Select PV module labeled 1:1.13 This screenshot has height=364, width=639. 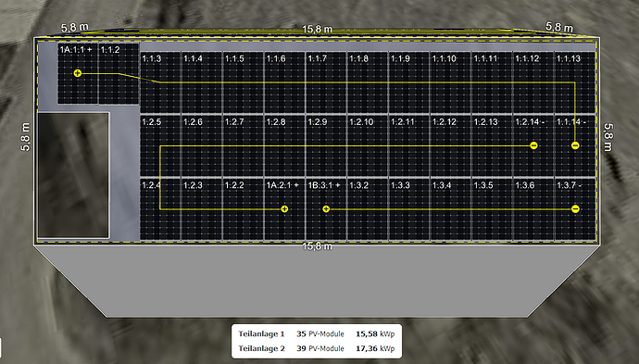[x=575, y=82]
